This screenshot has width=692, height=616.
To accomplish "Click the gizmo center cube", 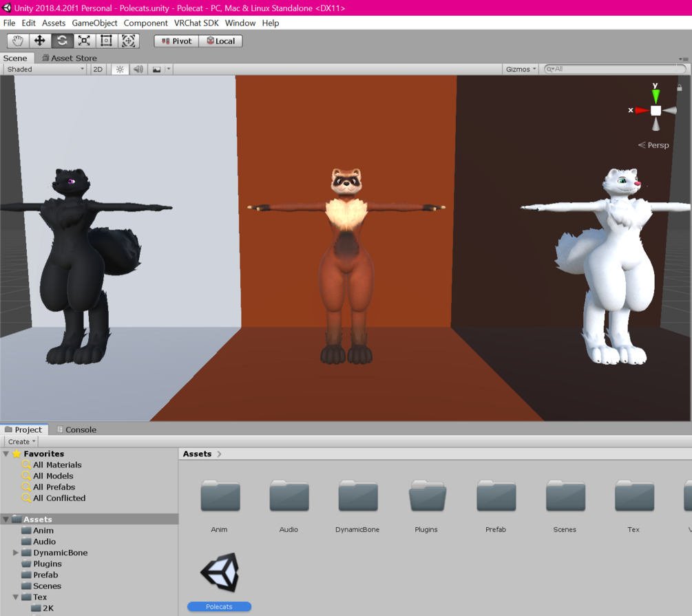I will (x=656, y=110).
